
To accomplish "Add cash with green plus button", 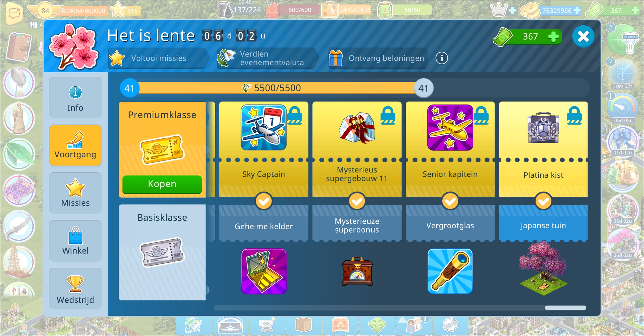I will [x=553, y=36].
